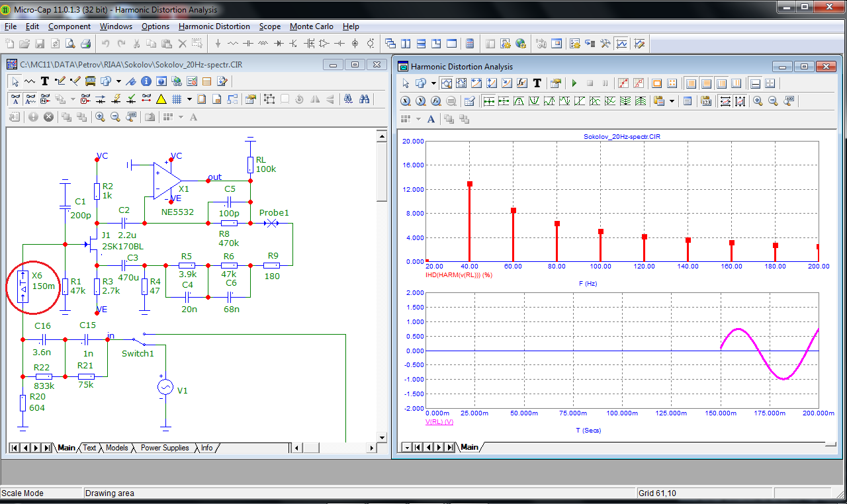Insert a Resistor from the main toolbar
847x504 pixels.
233,44
